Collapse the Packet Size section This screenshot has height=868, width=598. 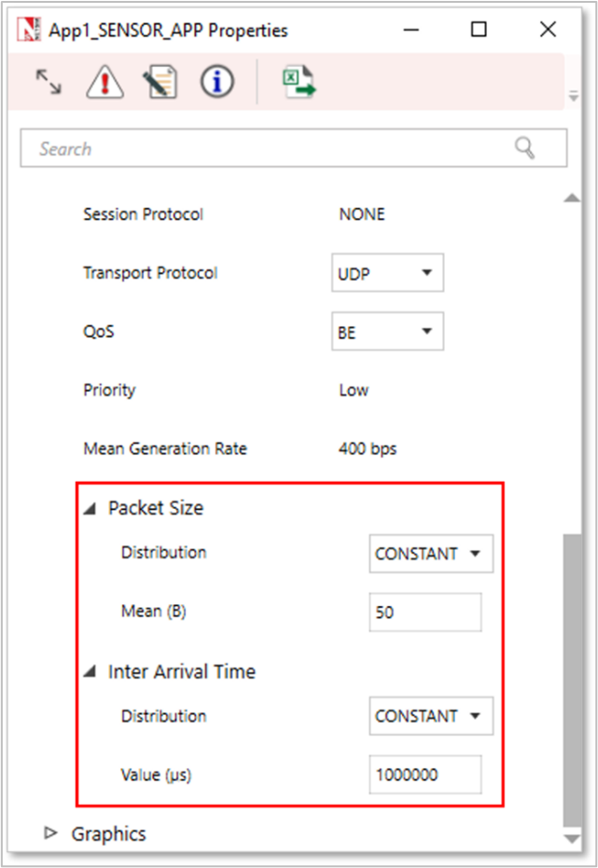click(89, 508)
